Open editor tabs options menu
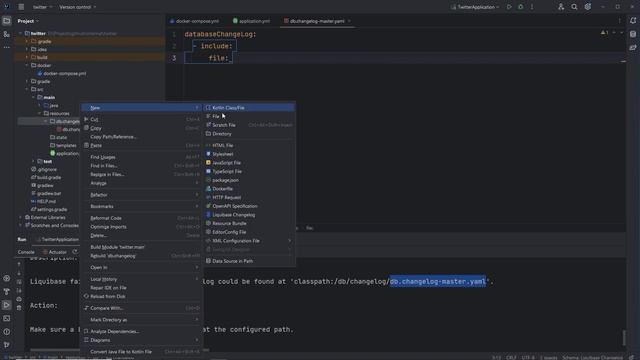The image size is (640, 360). (x=619, y=21)
